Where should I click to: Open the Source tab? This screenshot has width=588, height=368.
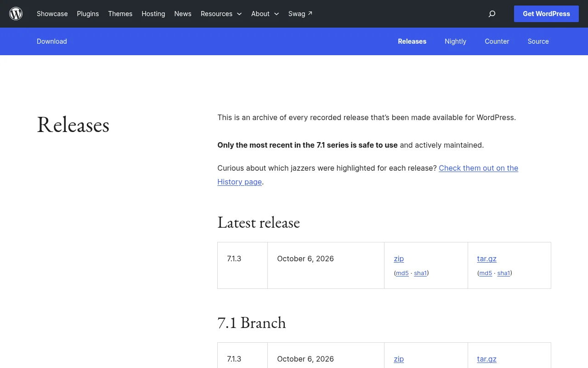pyautogui.click(x=538, y=41)
